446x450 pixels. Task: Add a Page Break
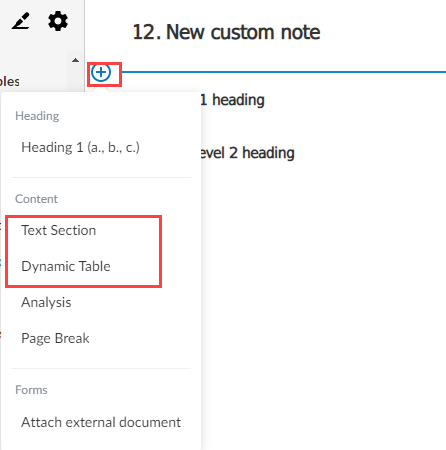(x=55, y=338)
